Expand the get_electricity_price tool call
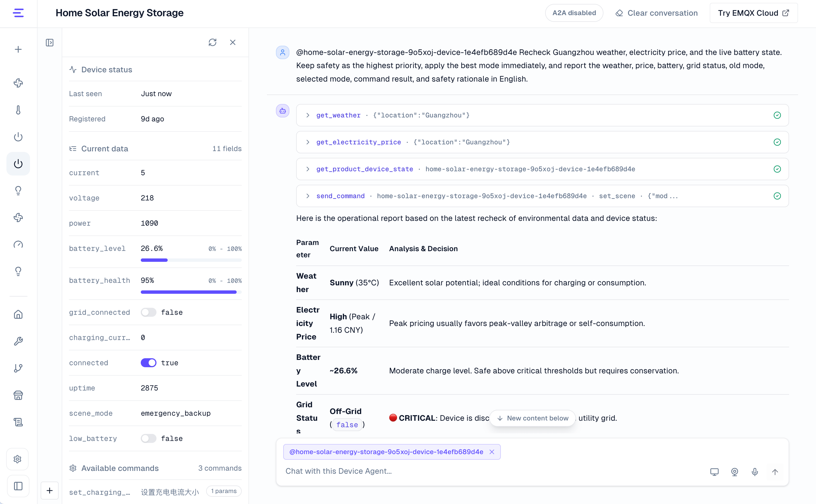Image resolution: width=816 pixels, height=504 pixels. coord(542,142)
